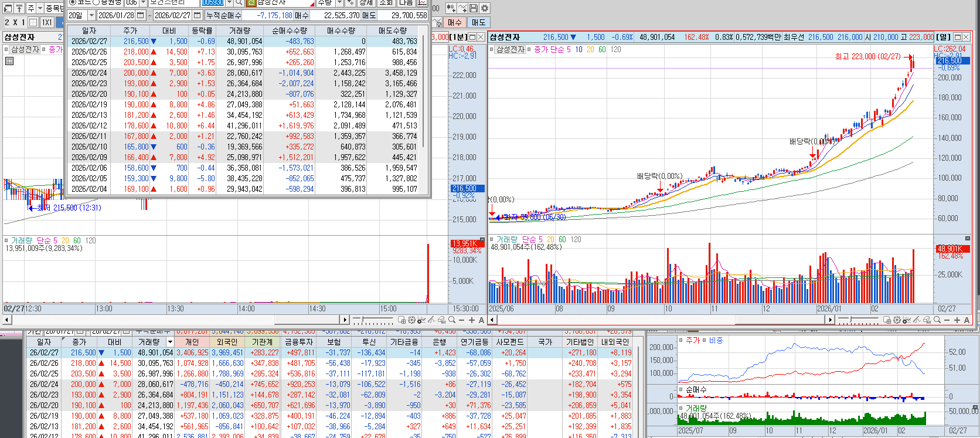The height and width of the screenshot is (438, 980).
Task: Toggle the 거래량 marker on the 1-minute chart
Action: [x=6, y=240]
